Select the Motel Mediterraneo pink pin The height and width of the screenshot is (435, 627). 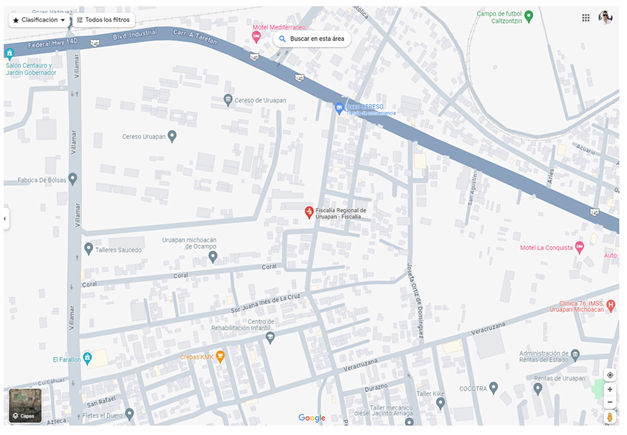[x=256, y=37]
